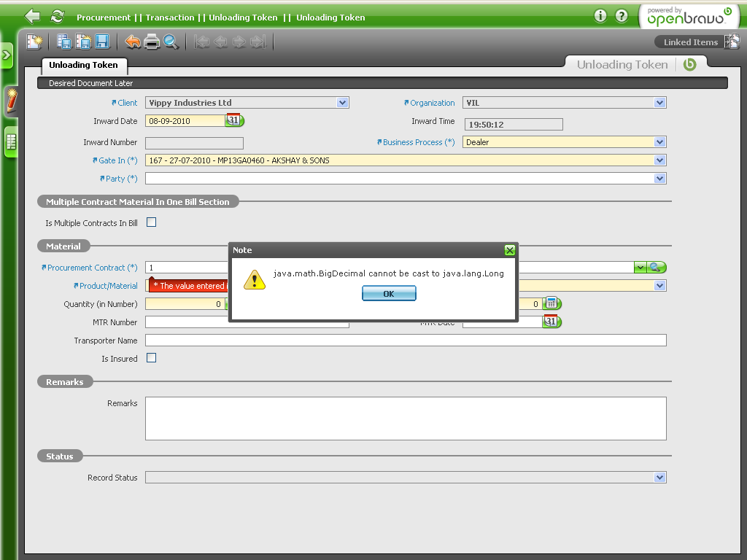Open search with the magnifying glass icon

[x=171, y=42]
